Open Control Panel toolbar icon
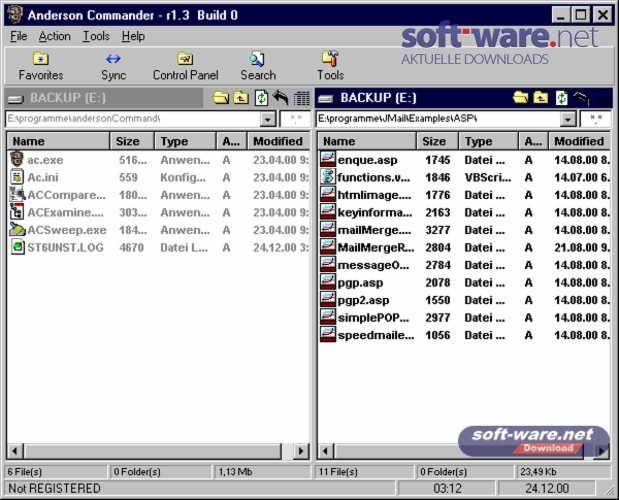The height and width of the screenshot is (500, 619). [185, 59]
